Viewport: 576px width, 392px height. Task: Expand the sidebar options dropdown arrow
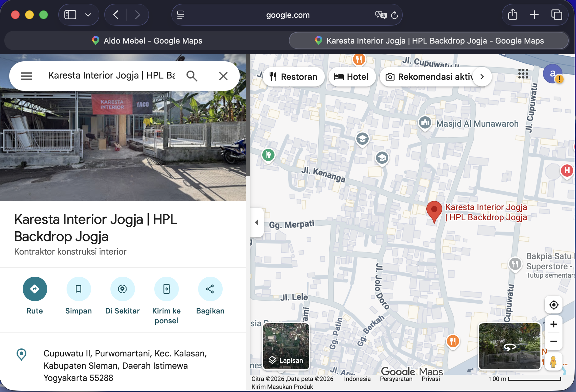tap(88, 15)
